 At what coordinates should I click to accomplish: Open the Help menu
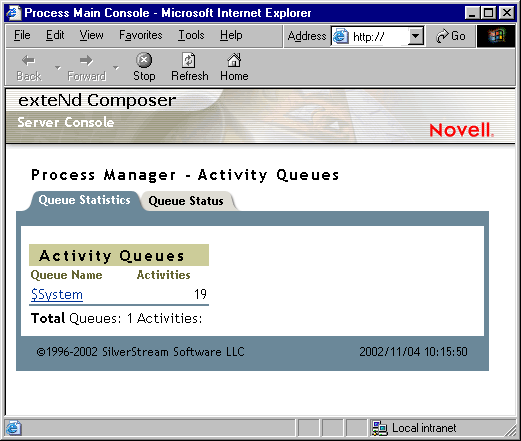tap(231, 35)
